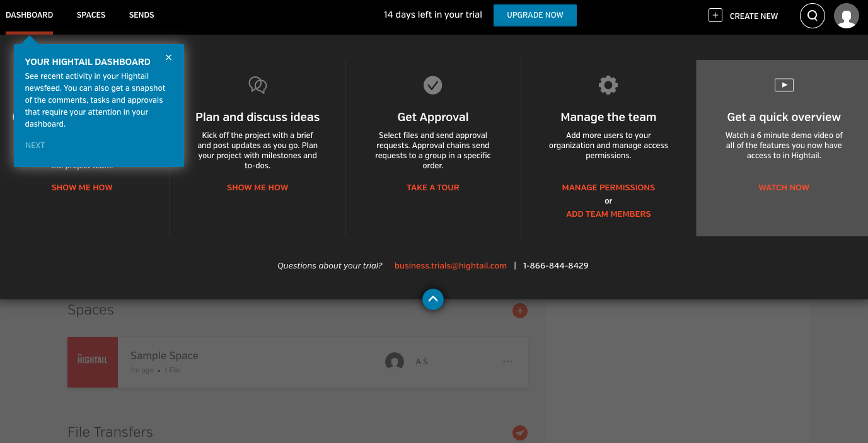This screenshot has height=443, width=868.
Task: Open the business.trials@hightail.com email link
Action: tap(451, 266)
